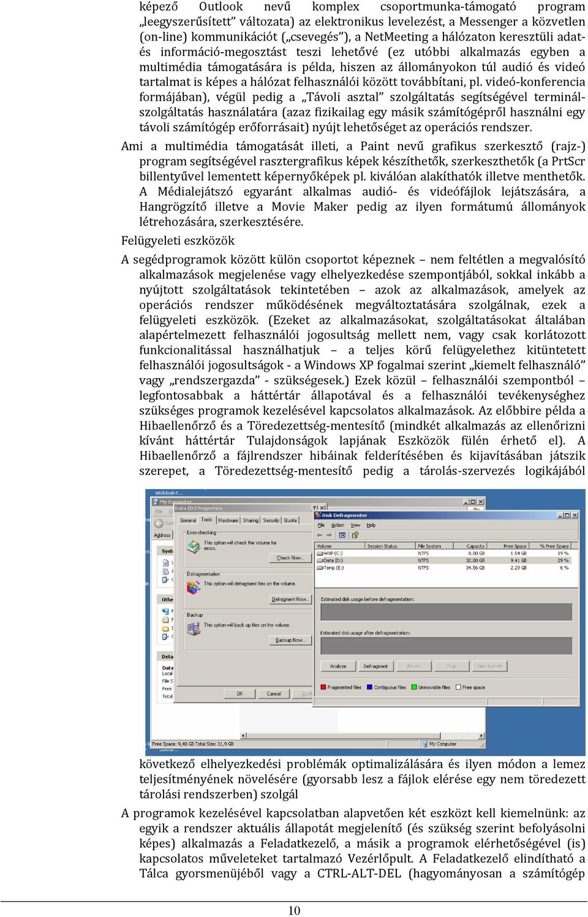Click the Address label in My Computer window

[x=162, y=535]
